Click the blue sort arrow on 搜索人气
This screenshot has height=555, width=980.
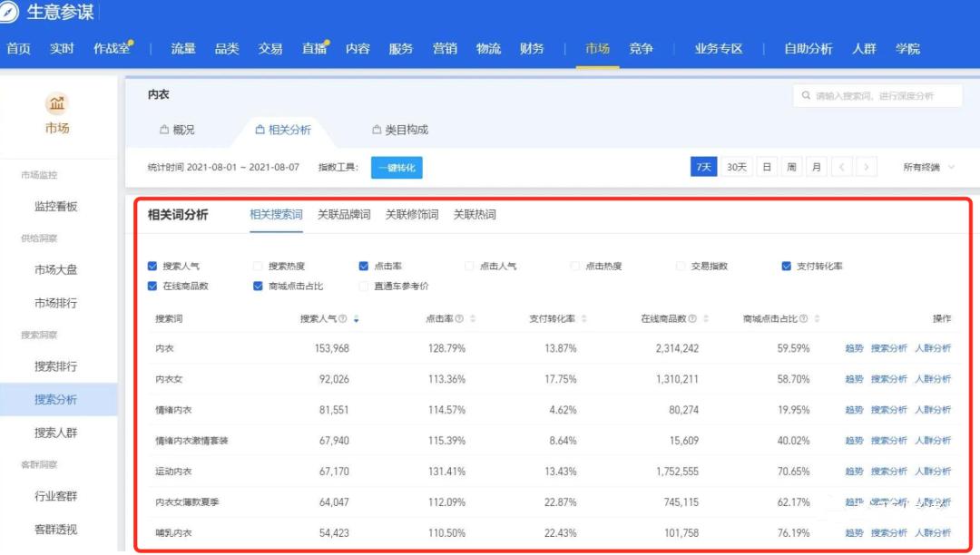point(358,319)
